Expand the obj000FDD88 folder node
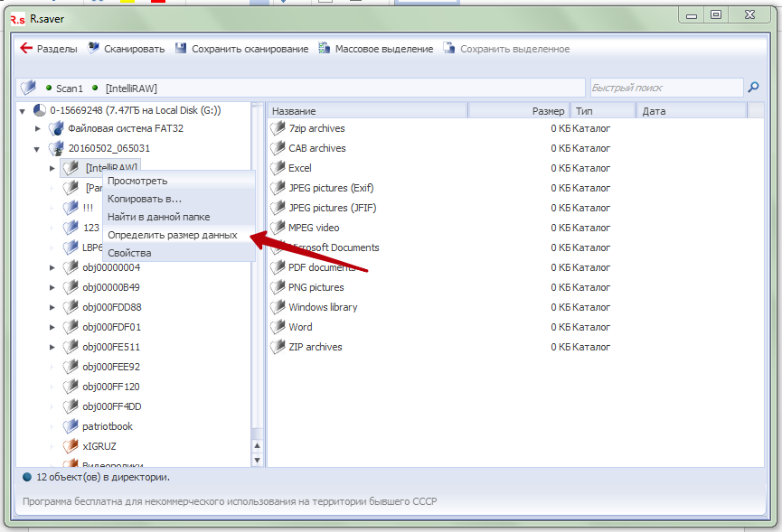The width and height of the screenshot is (782, 532). (x=52, y=307)
